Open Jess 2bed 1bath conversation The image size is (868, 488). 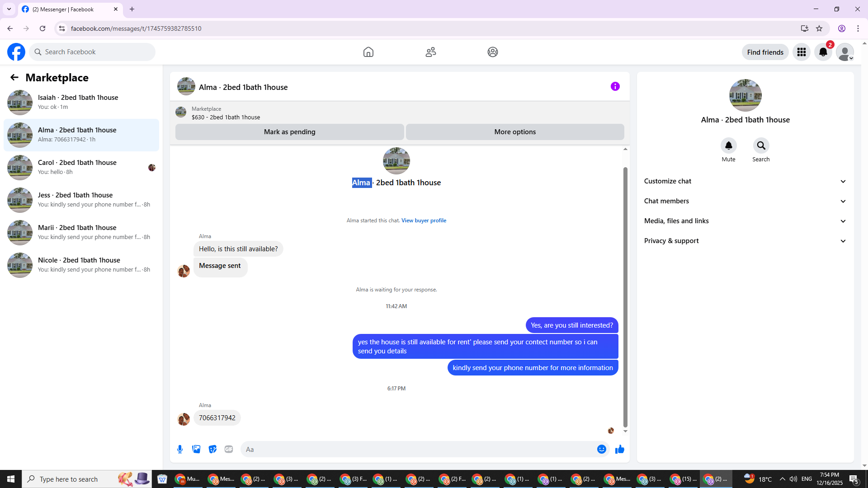pyautogui.click(x=81, y=200)
